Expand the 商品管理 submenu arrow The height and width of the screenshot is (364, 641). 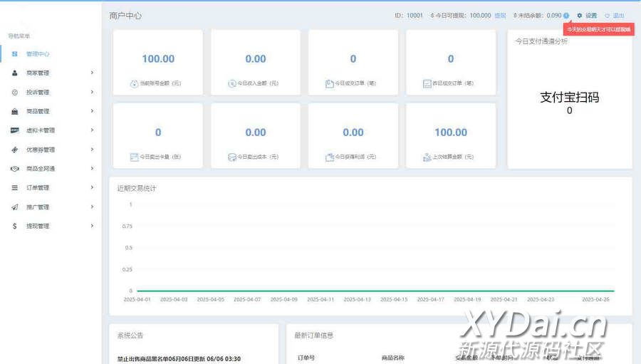click(x=92, y=111)
